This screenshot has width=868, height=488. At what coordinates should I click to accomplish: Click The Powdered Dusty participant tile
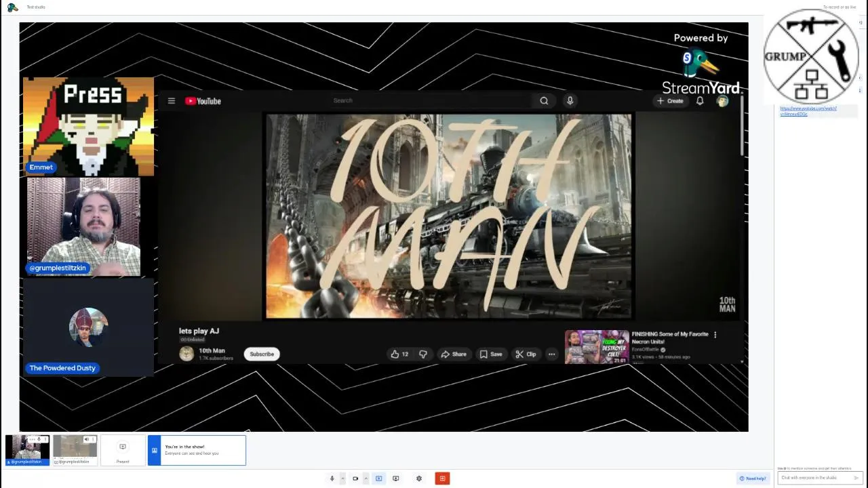(88, 327)
